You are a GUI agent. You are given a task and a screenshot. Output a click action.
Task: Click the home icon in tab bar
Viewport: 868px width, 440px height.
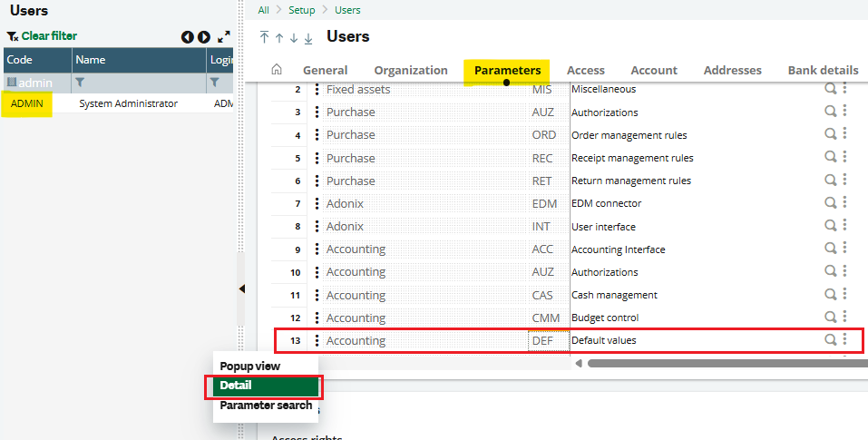277,70
